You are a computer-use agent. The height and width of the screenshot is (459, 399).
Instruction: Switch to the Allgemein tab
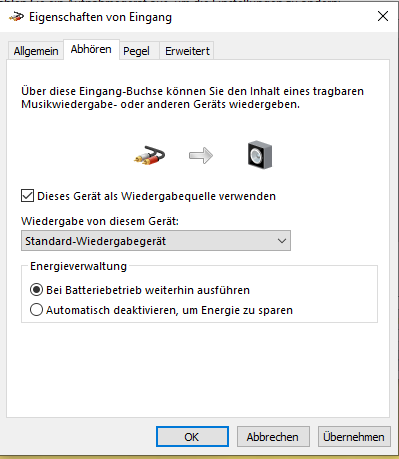(x=36, y=51)
